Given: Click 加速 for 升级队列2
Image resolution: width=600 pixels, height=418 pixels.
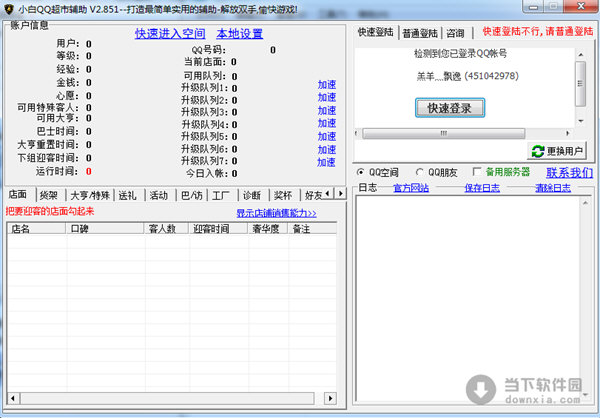Looking at the screenshot, I should pyautogui.click(x=326, y=97).
